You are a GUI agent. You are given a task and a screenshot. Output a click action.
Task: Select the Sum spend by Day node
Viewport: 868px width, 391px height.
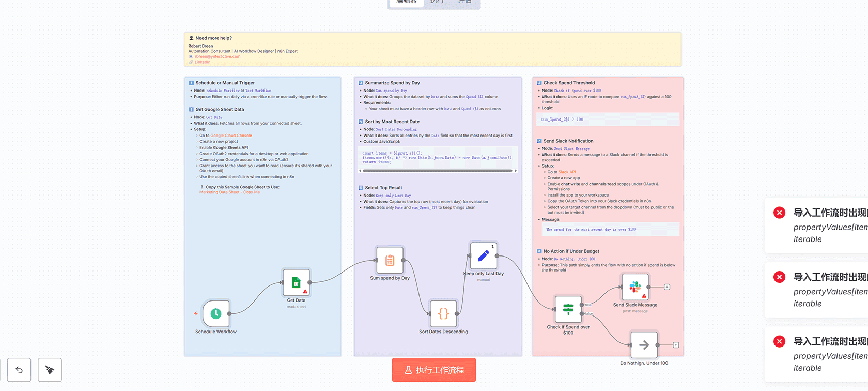(x=390, y=260)
